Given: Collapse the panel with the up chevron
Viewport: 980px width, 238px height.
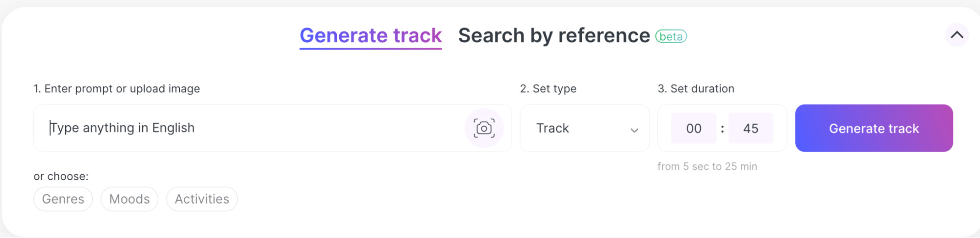Looking at the screenshot, I should pos(956,35).
